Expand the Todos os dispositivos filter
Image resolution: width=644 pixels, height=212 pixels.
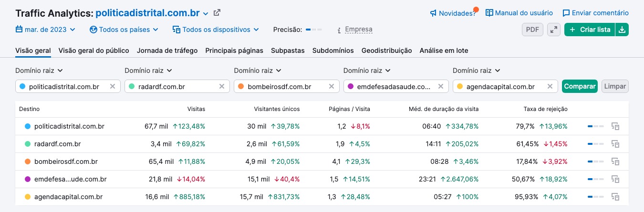pyautogui.click(x=216, y=30)
